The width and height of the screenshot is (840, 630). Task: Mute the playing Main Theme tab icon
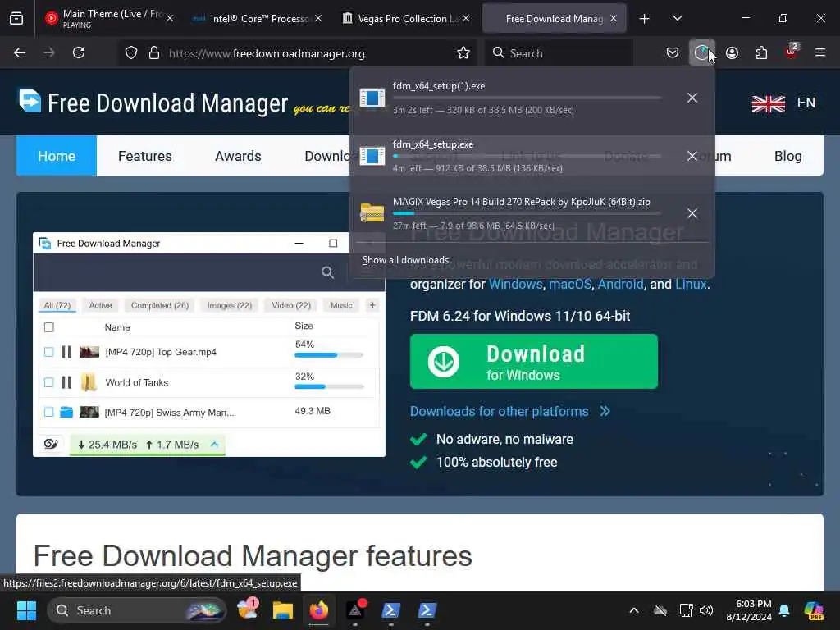(x=52, y=19)
